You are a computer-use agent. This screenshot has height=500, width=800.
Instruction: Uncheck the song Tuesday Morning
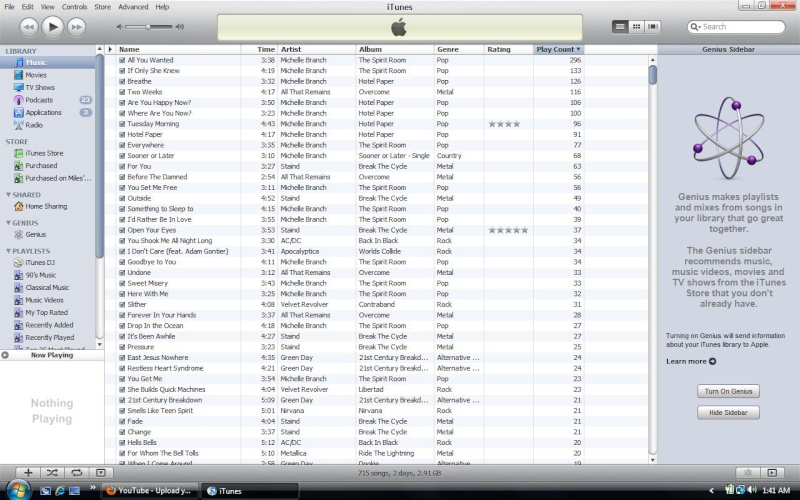coord(122,124)
